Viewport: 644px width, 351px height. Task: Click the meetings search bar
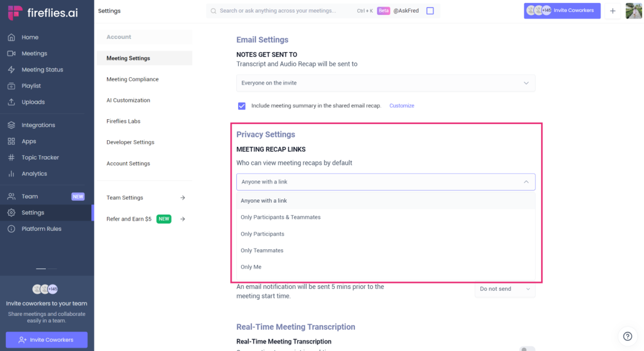[281, 10]
